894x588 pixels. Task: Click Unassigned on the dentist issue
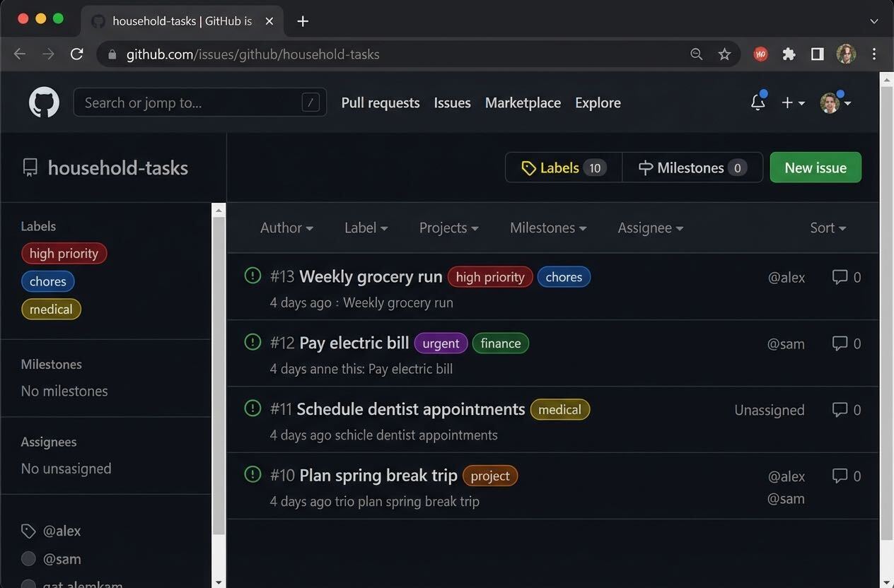point(770,410)
